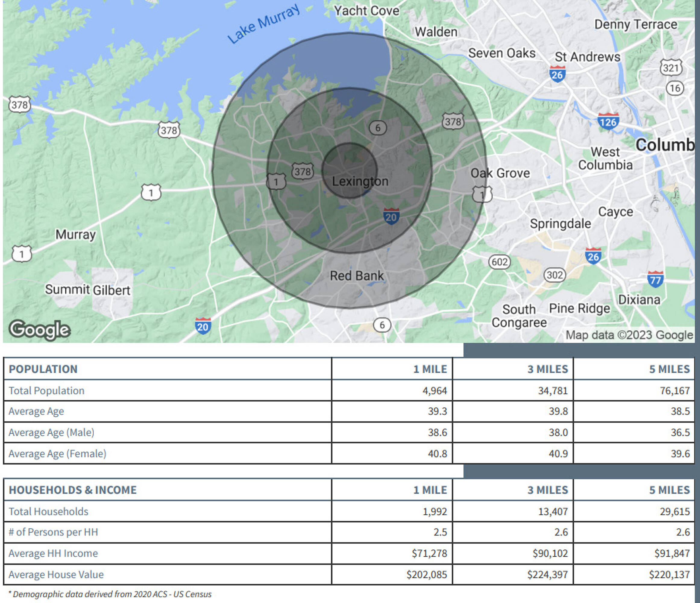Click the Oak Grove map label

[500, 173]
